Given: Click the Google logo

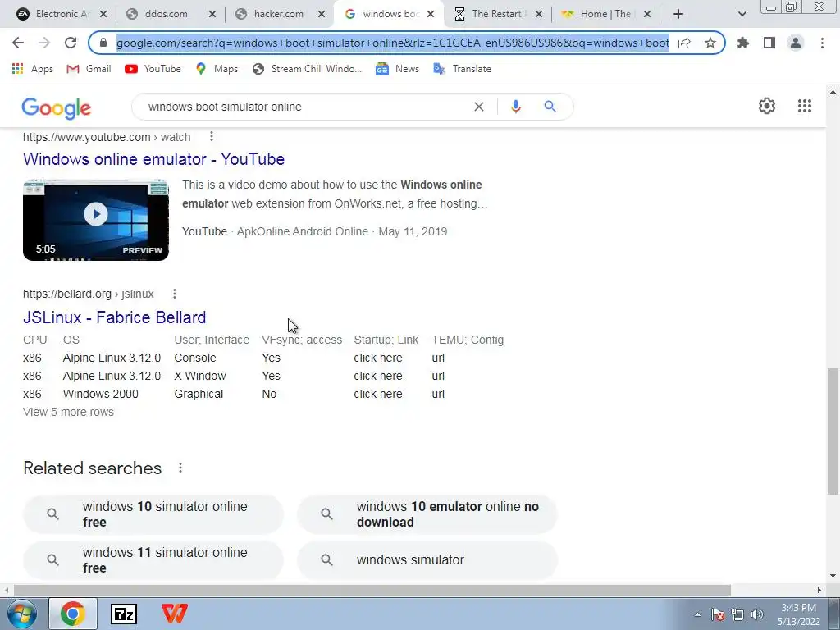Looking at the screenshot, I should [x=57, y=107].
